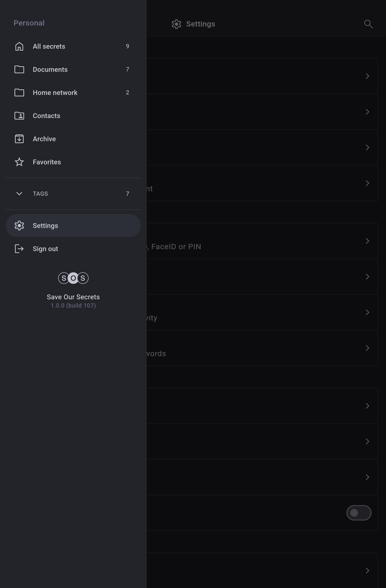This screenshot has width=386, height=588.
Task: Expand the TAGS section chevron
Action: [x=19, y=194]
